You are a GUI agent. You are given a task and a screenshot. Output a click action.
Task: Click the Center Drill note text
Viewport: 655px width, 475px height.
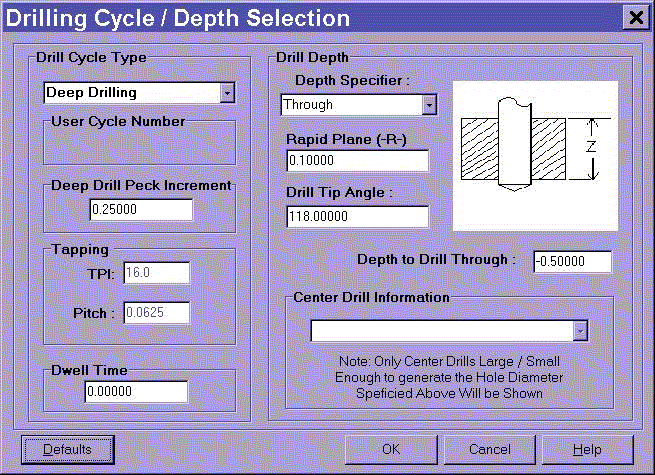pos(449,377)
